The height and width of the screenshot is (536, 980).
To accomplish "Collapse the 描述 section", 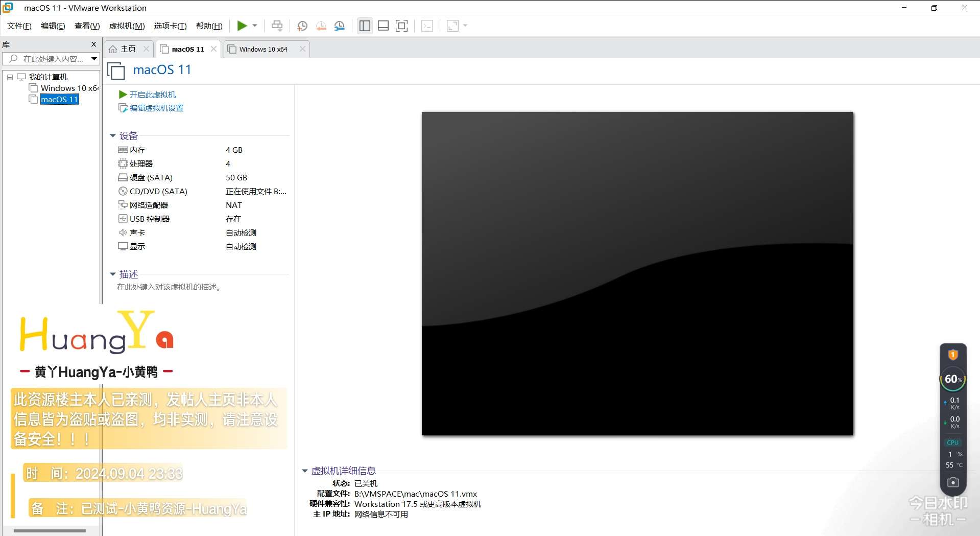I will (x=113, y=274).
